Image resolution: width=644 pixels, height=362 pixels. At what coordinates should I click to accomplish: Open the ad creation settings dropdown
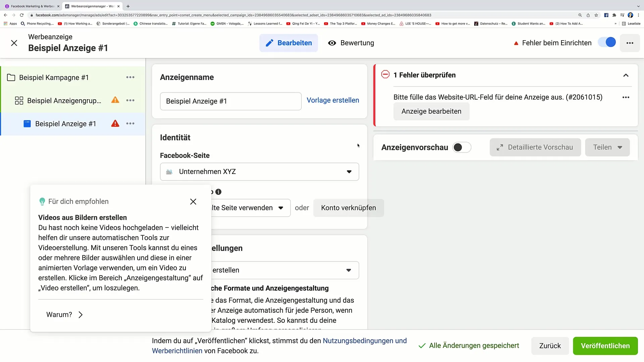click(x=349, y=270)
